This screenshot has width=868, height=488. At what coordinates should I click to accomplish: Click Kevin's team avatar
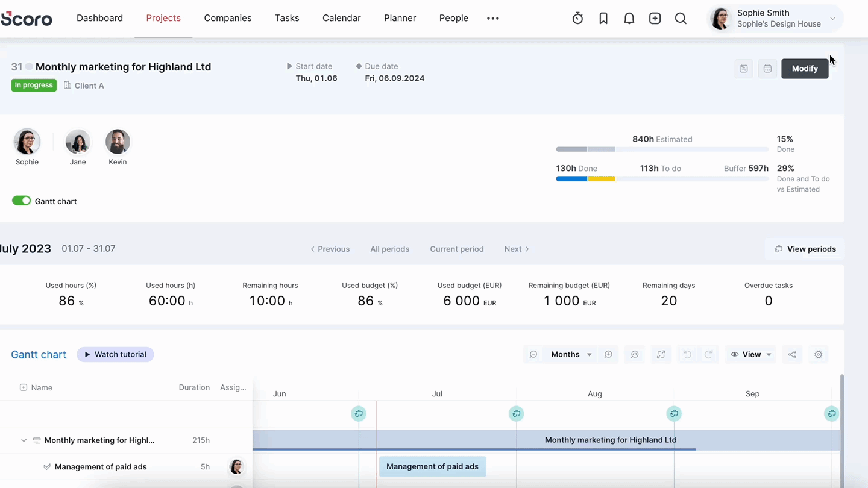coord(118,142)
